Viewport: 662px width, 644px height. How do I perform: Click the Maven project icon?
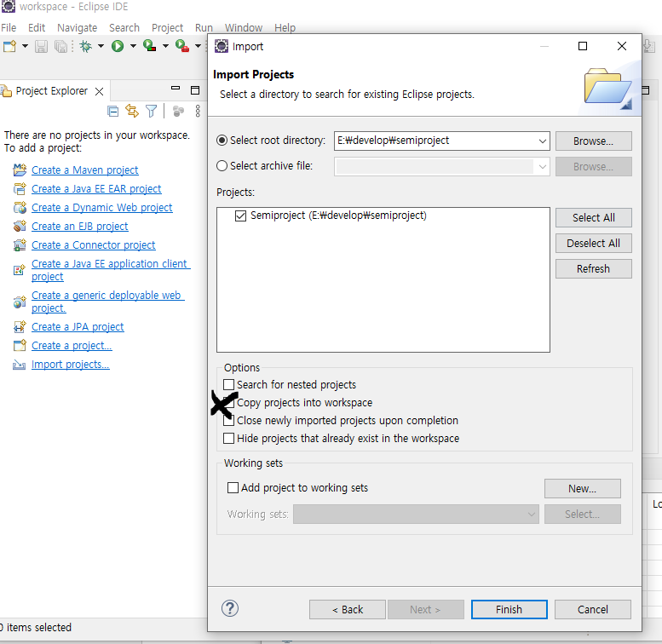tap(20, 170)
